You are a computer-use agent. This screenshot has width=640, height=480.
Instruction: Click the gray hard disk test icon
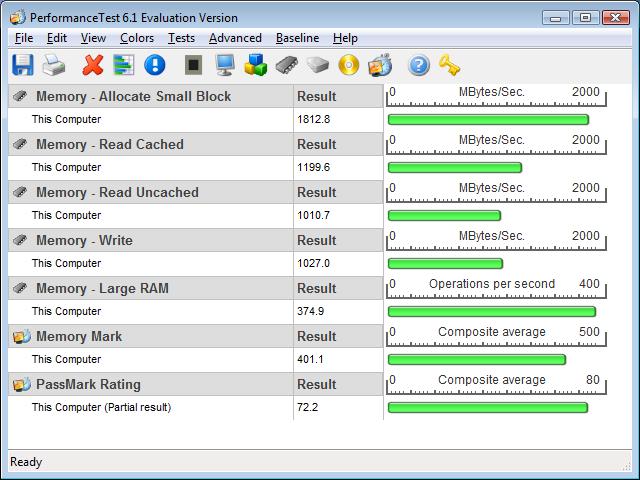click(x=318, y=65)
